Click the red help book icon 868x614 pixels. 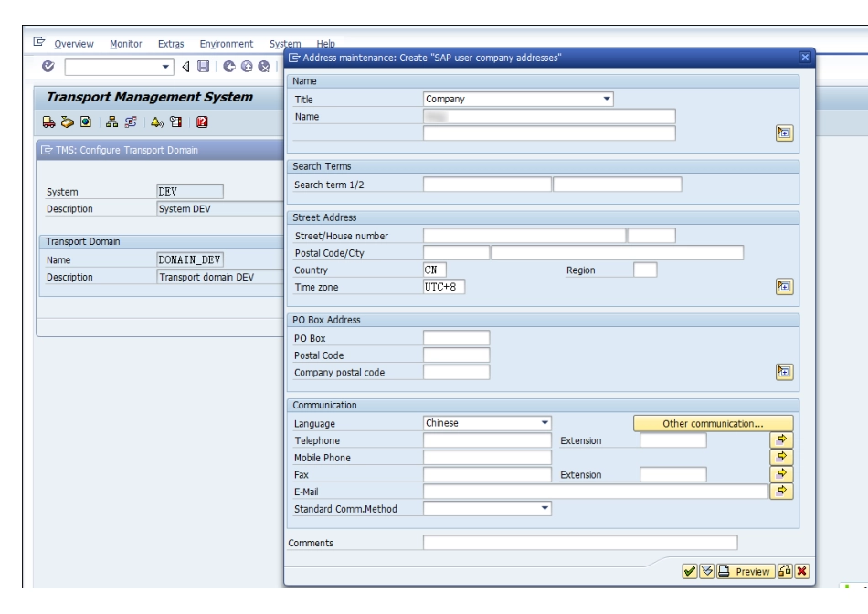click(202, 121)
